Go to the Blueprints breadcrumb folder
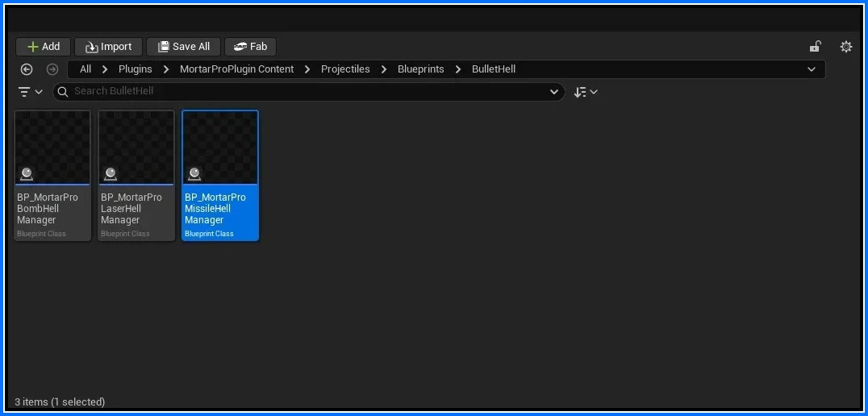 [x=420, y=69]
